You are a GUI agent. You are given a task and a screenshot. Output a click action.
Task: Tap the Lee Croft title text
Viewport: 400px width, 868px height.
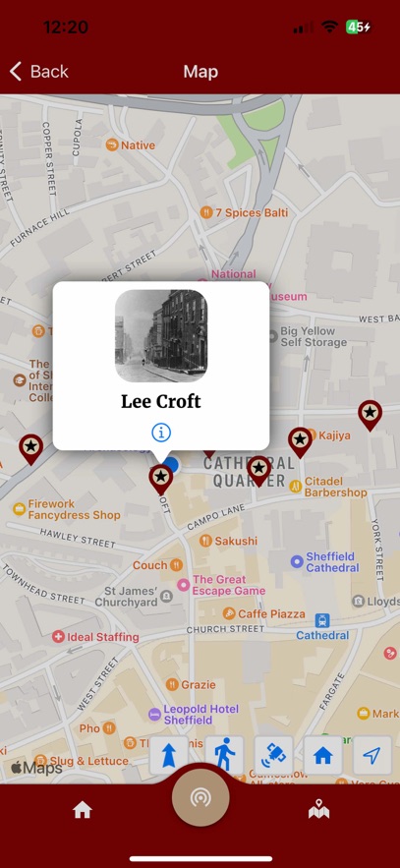click(x=161, y=401)
